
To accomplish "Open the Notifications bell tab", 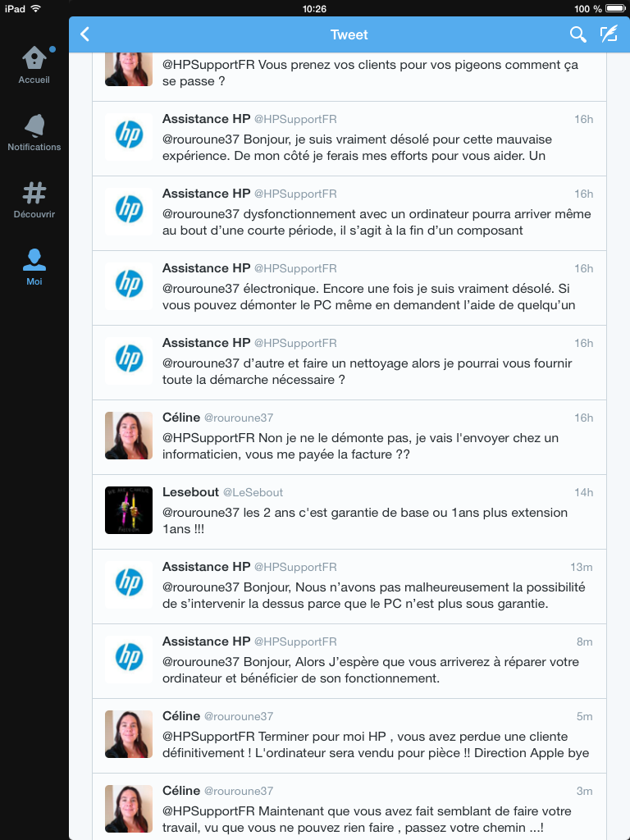I will 34,133.
